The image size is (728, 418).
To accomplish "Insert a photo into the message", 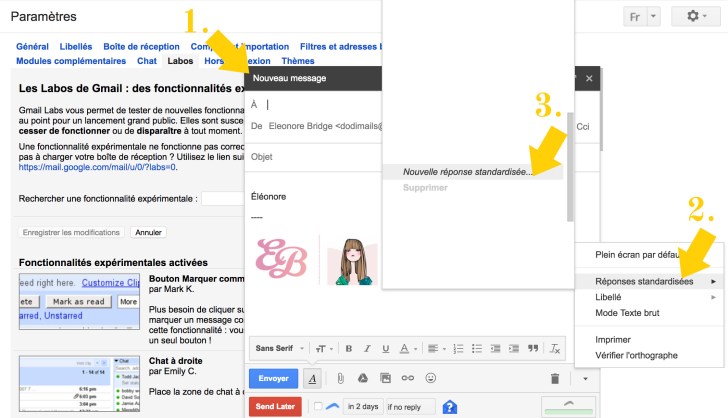I will tap(385, 379).
